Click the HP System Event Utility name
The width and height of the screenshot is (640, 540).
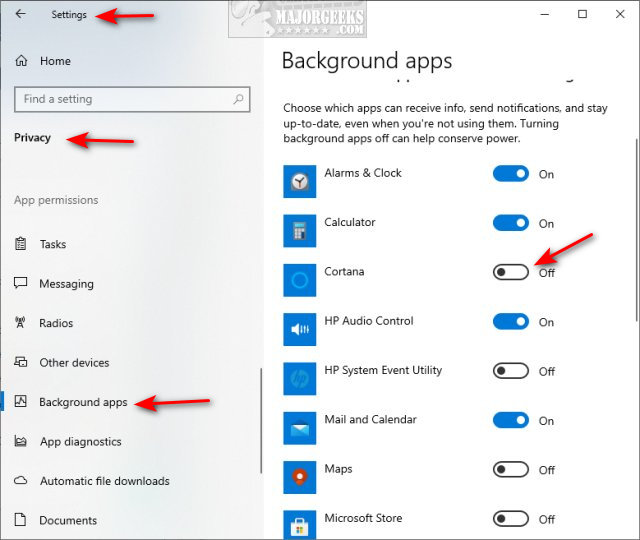point(383,371)
